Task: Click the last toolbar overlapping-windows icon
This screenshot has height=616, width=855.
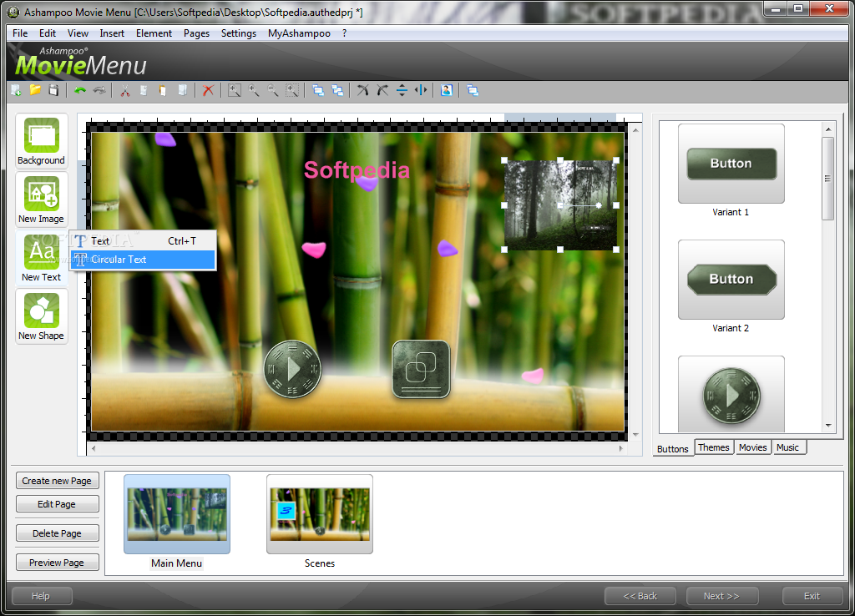Action: point(473,90)
